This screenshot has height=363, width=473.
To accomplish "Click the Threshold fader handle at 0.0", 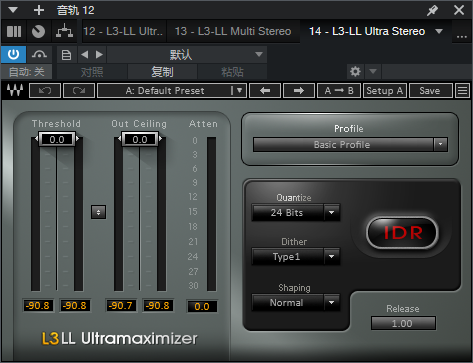I will coord(57,139).
